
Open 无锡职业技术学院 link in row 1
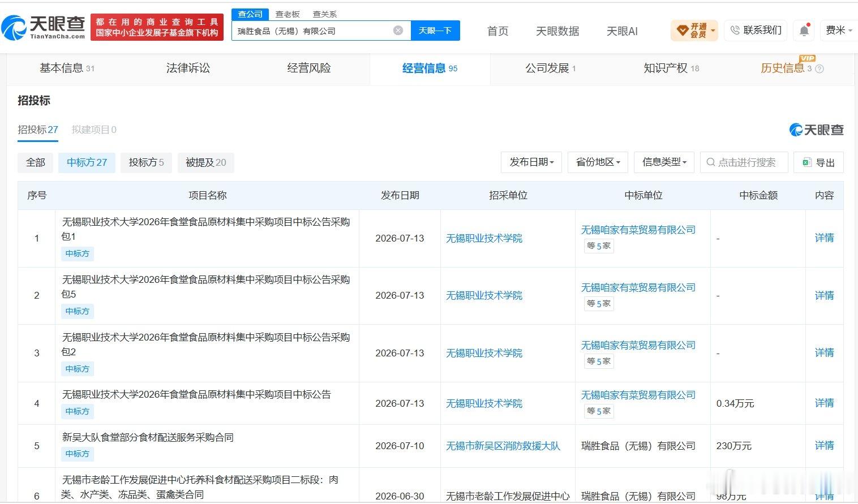484,239
